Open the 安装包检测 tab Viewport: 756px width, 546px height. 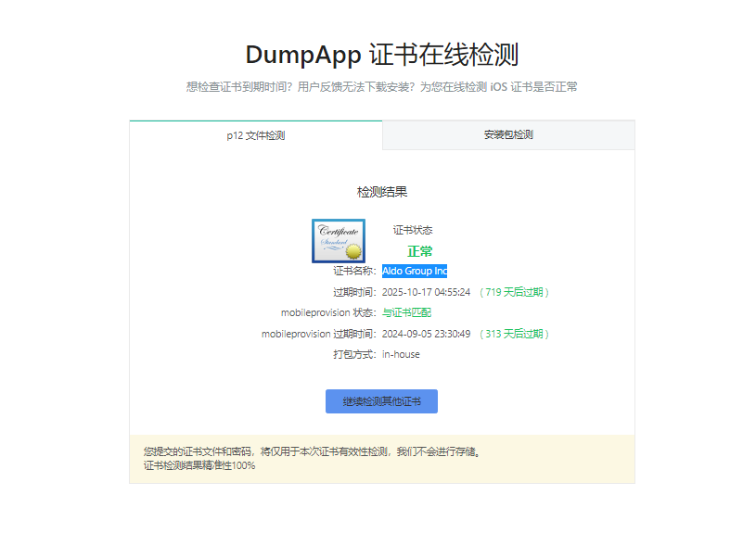click(508, 135)
